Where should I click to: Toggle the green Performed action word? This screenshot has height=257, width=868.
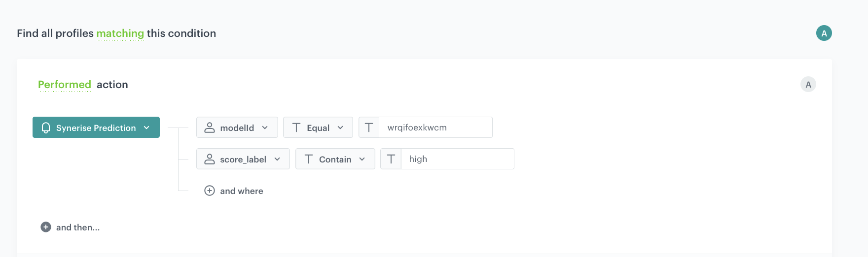point(65,85)
